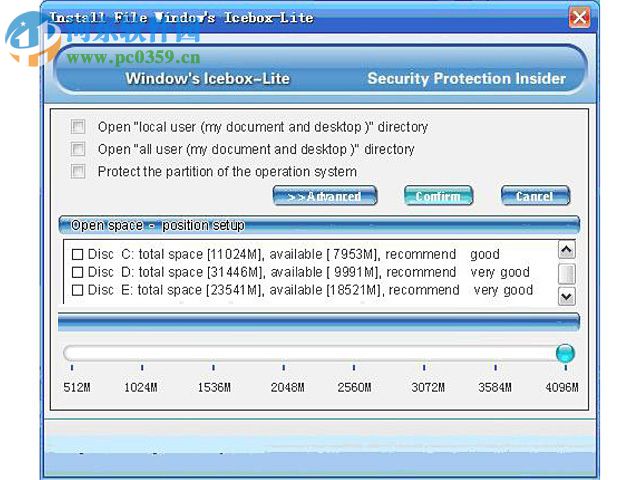Screen dimensions: 640x480
Task: Click "Window's Icebox-Lite" banner text
Action: (208, 78)
